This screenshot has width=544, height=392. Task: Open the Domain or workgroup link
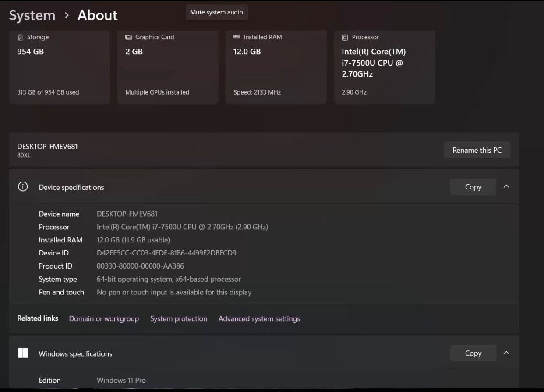[x=104, y=319]
